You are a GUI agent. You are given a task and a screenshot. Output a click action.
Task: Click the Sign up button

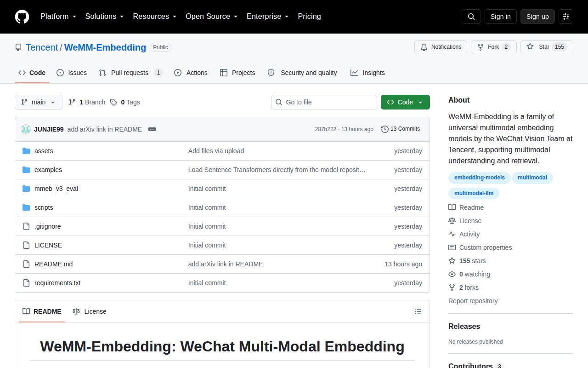coord(537,17)
